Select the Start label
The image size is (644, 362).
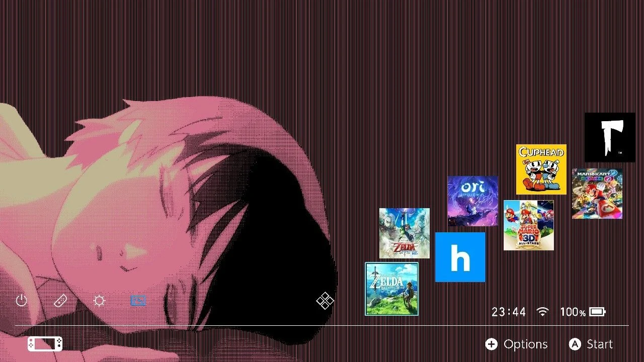[600, 344]
